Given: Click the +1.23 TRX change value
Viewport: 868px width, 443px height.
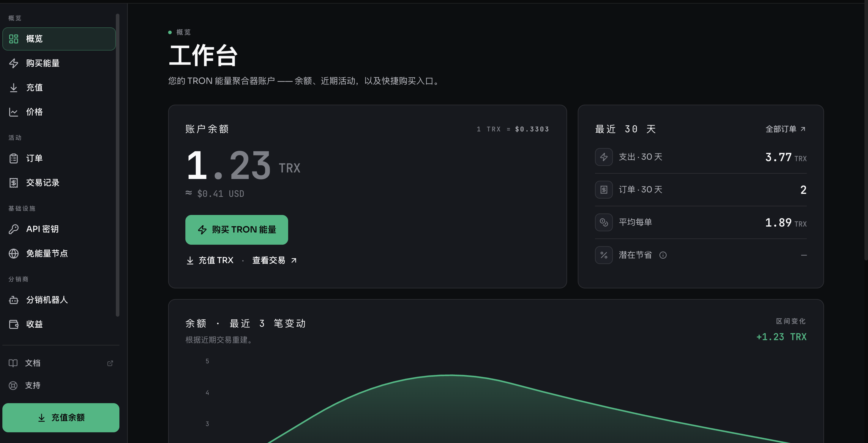Looking at the screenshot, I should click(x=781, y=337).
